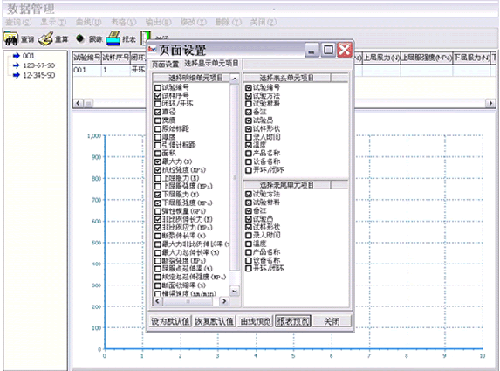The width and height of the screenshot is (500, 371).
Task: Check 面积 in the left list
Action: pos(158,153)
